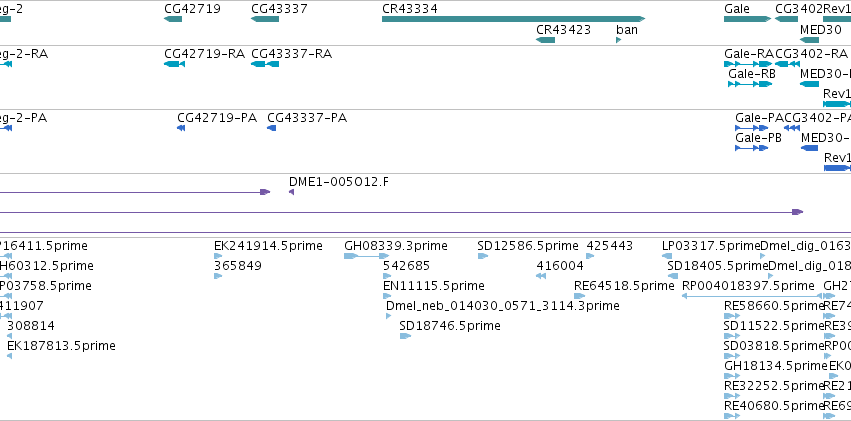Click the 416004 feature marker
The width and height of the screenshot is (851, 421).
(x=541, y=276)
